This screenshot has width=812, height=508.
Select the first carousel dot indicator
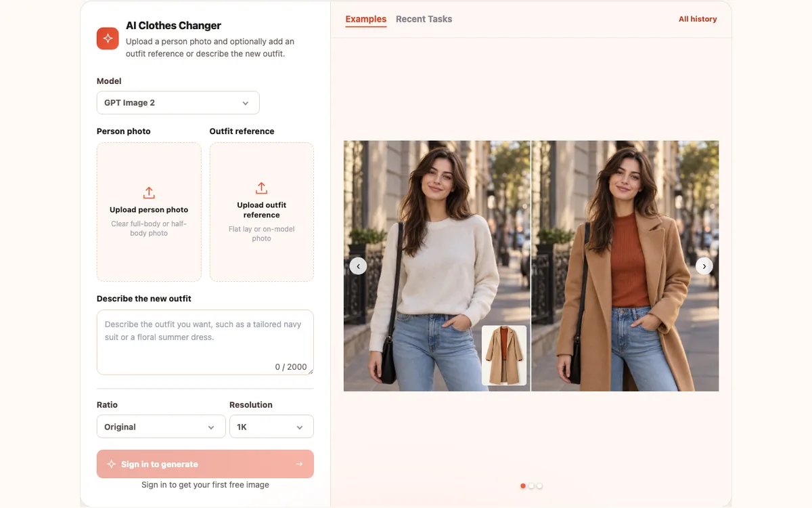pyautogui.click(x=523, y=486)
